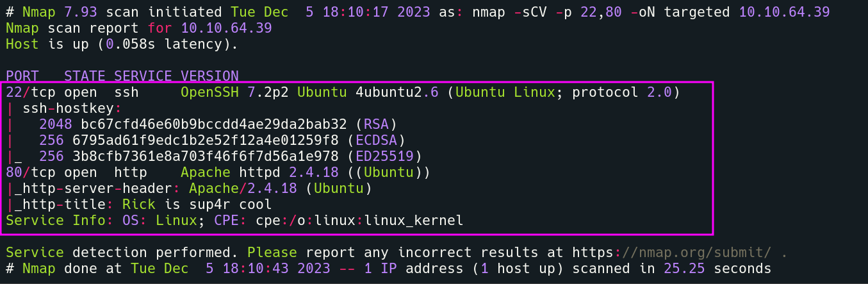Click the PORT column header
Screen dimensions: 868x284
tap(23, 76)
